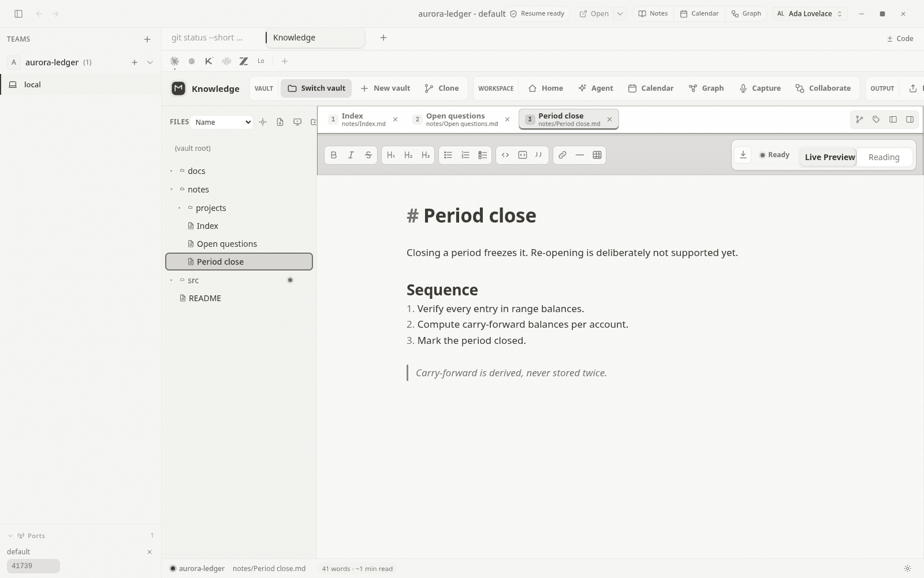Viewport: 924px width, 578px height.
Task: Select the waveform agent icon
Action: click(x=226, y=61)
